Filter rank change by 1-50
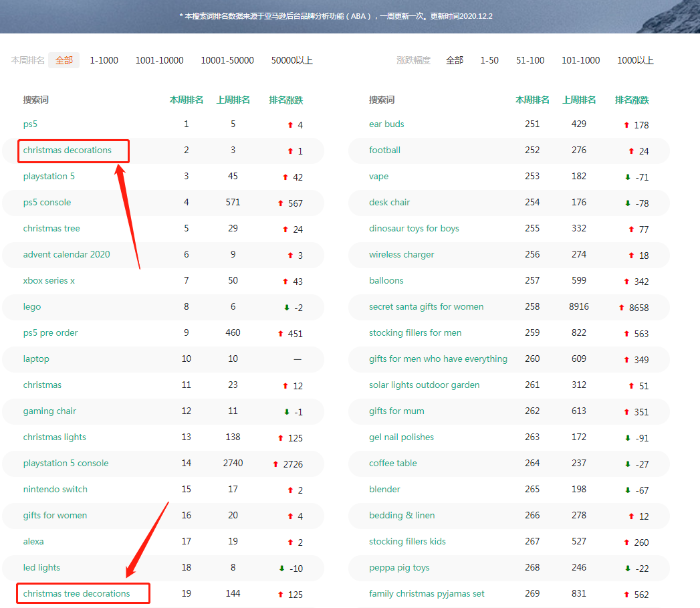Viewport: 700px width, 608px height. click(489, 60)
